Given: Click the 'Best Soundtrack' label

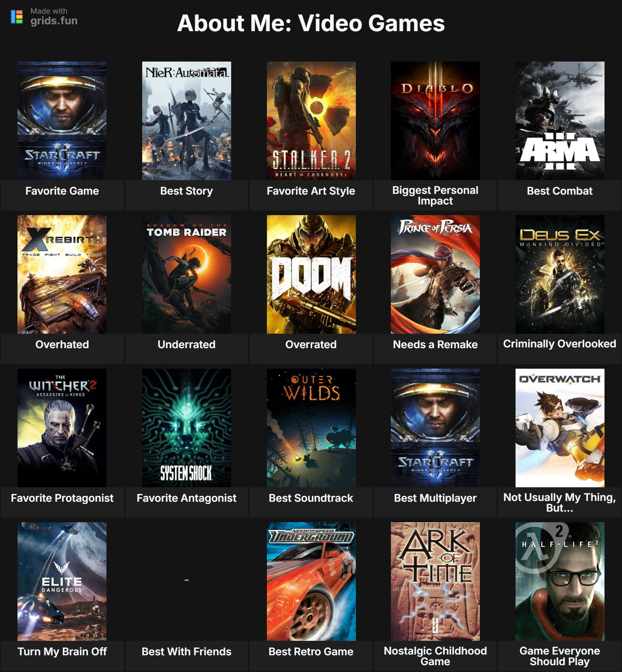Looking at the screenshot, I should [x=311, y=498].
